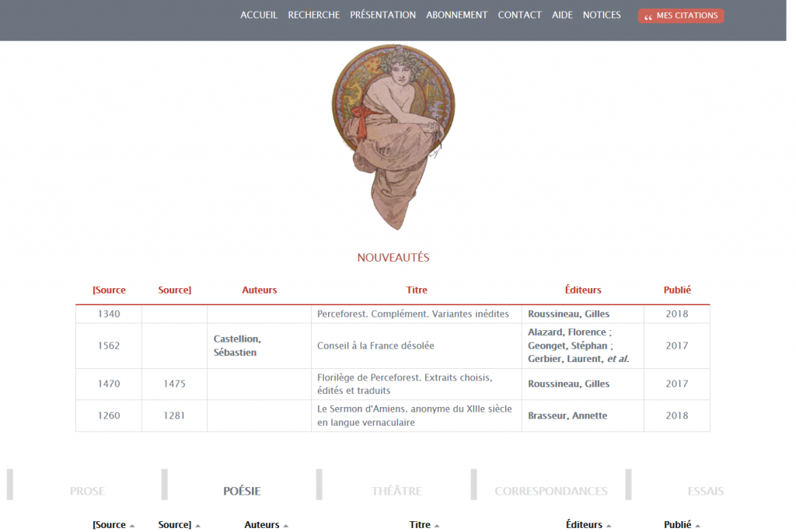The height and width of the screenshot is (532, 796).
Task: Go to the RECHERCHE page
Action: [314, 16]
